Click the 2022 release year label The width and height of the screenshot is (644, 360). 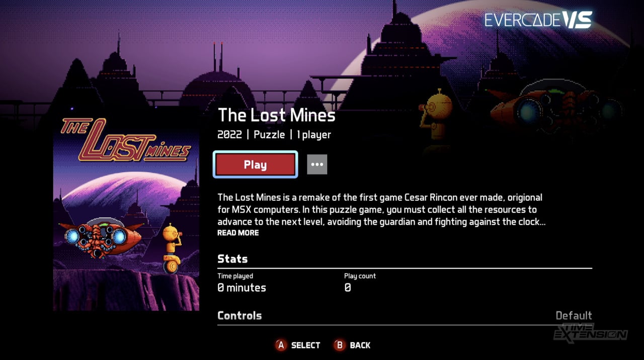229,135
